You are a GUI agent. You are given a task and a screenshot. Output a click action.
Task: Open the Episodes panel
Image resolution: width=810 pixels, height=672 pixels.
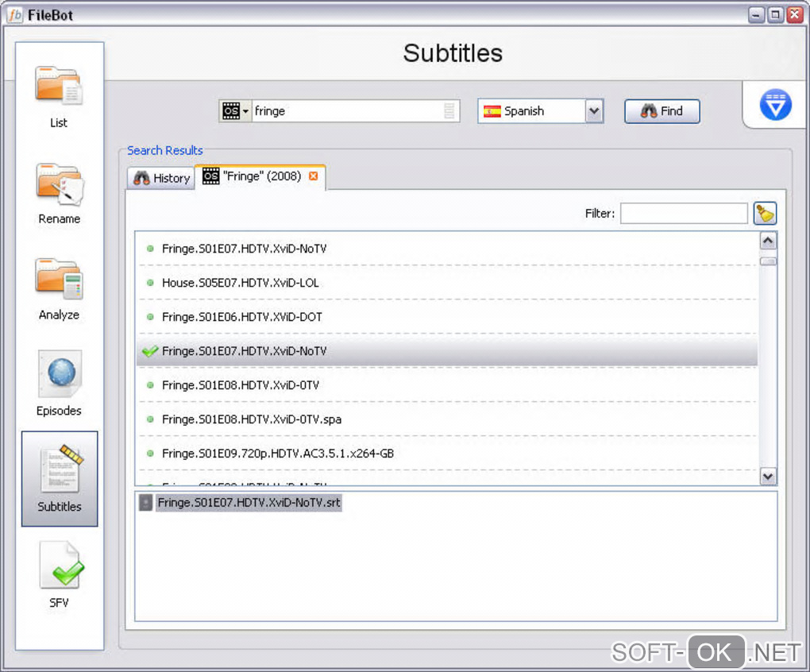tap(59, 384)
